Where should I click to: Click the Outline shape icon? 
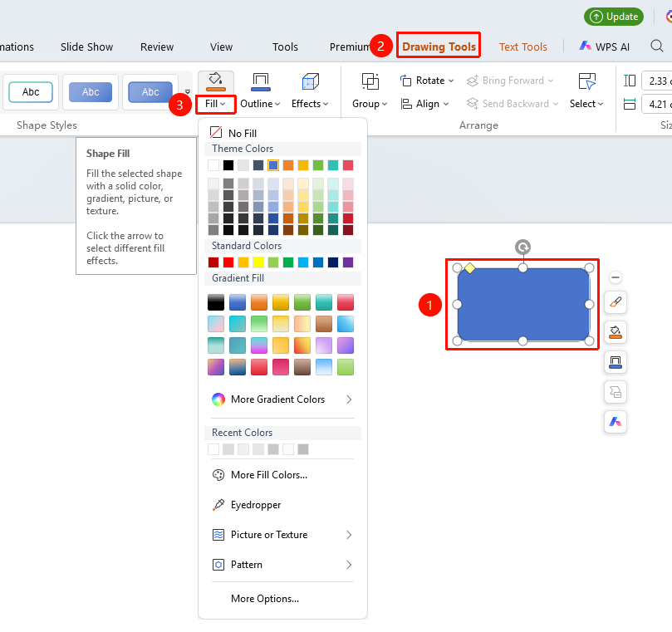coord(261,81)
